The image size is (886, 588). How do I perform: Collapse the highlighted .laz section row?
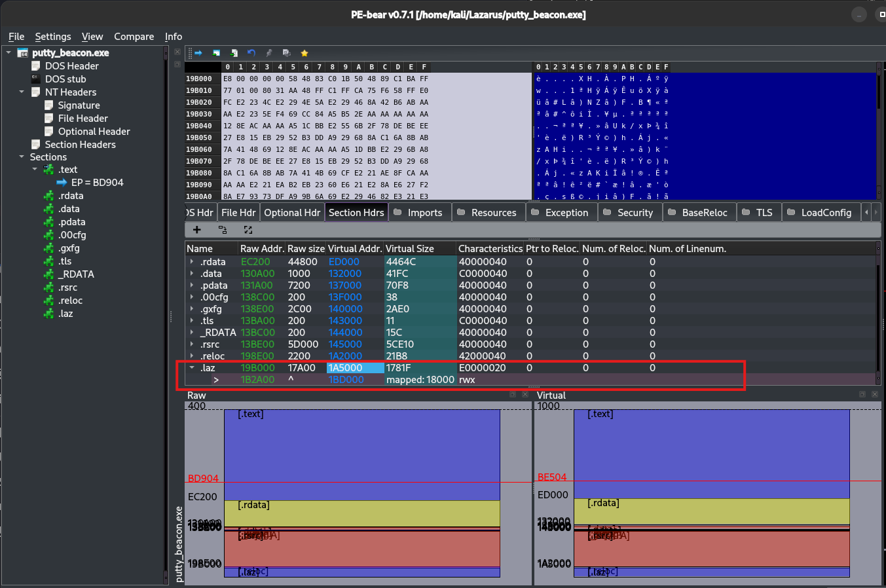pos(192,367)
